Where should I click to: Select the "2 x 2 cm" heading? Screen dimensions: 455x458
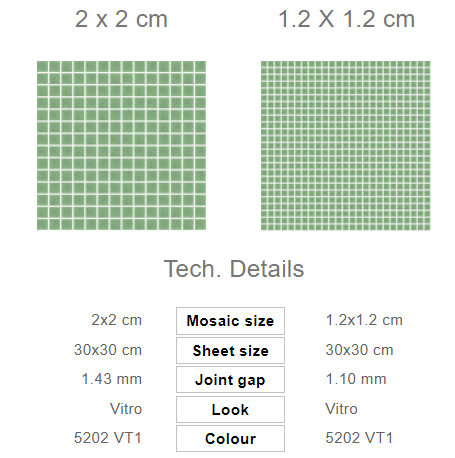coord(121,19)
